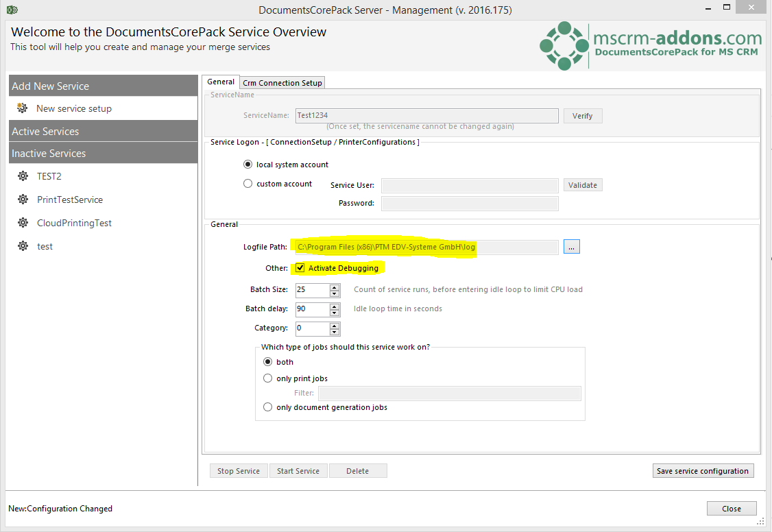Select the CloudPrintingTest service
The image size is (772, 532).
74,223
